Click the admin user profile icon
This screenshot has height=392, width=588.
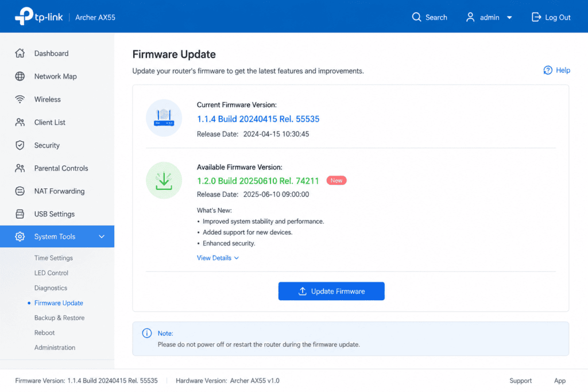[470, 17]
